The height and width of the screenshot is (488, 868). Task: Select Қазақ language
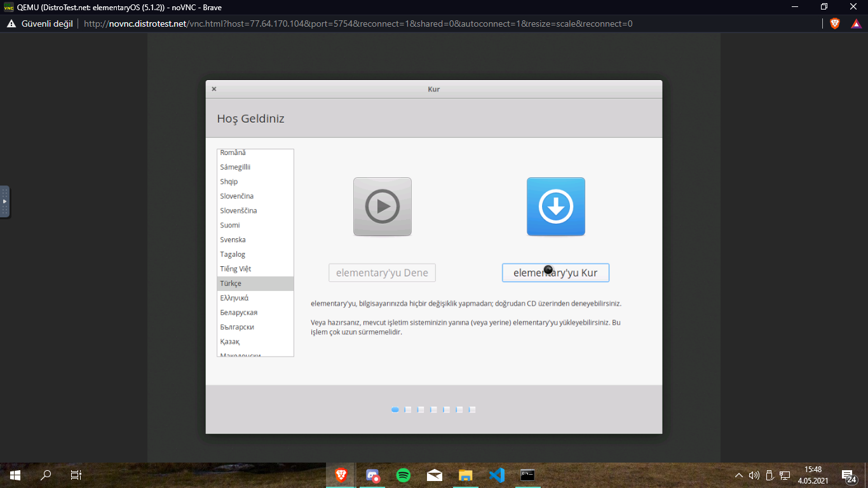click(x=255, y=342)
